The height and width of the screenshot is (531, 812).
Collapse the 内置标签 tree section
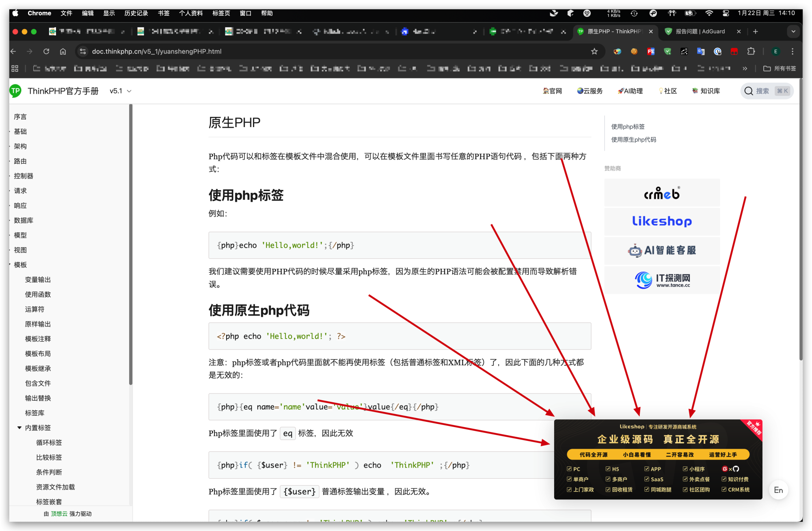[19, 427]
